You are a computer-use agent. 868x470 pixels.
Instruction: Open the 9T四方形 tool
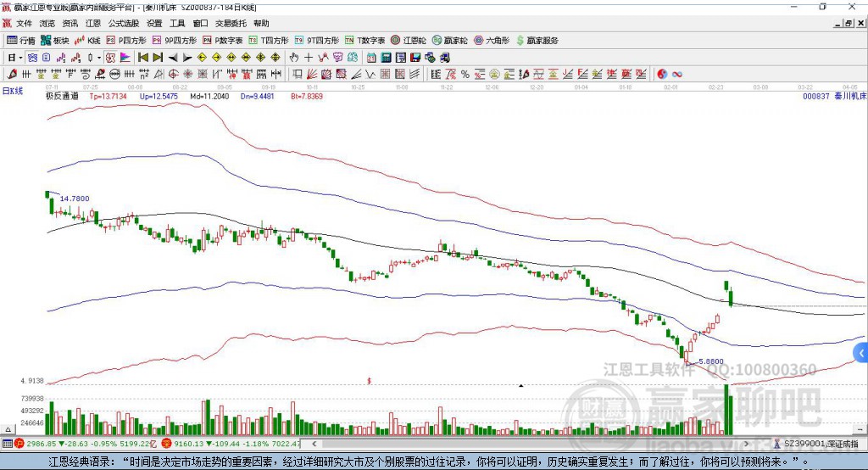(317, 41)
